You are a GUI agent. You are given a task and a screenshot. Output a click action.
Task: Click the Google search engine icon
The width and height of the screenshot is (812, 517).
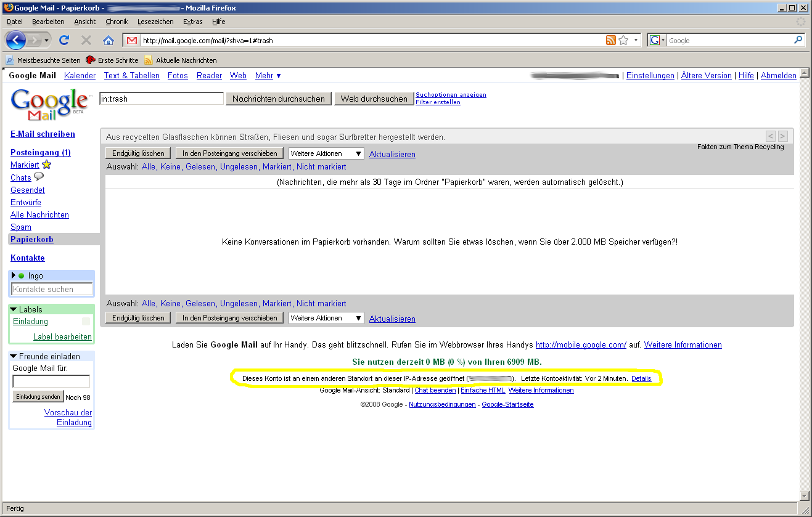tap(655, 41)
